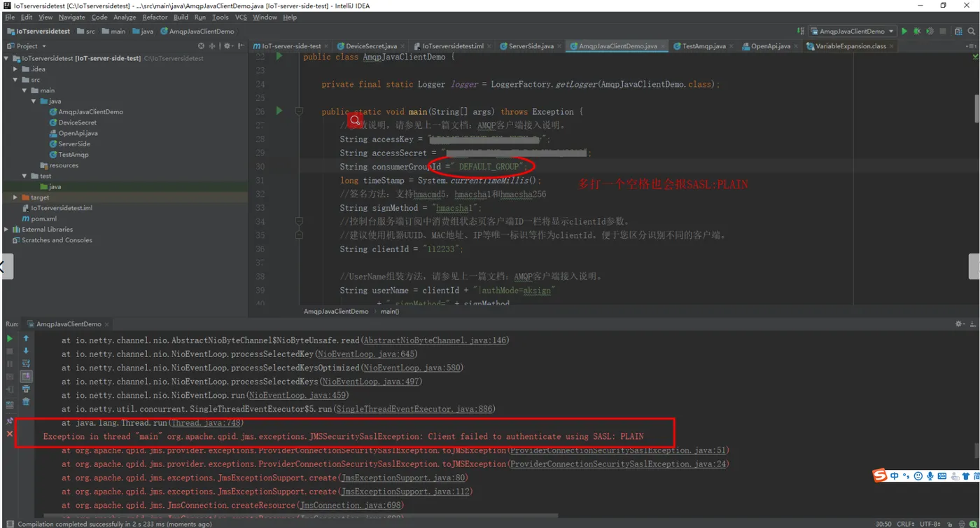Click the CRLF line separator in status bar
The height and width of the screenshot is (528, 980).
(906, 524)
